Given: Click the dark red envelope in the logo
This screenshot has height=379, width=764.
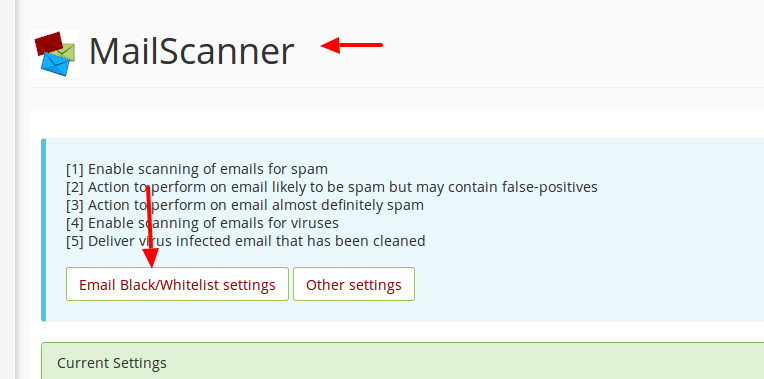Looking at the screenshot, I should 49,43.
